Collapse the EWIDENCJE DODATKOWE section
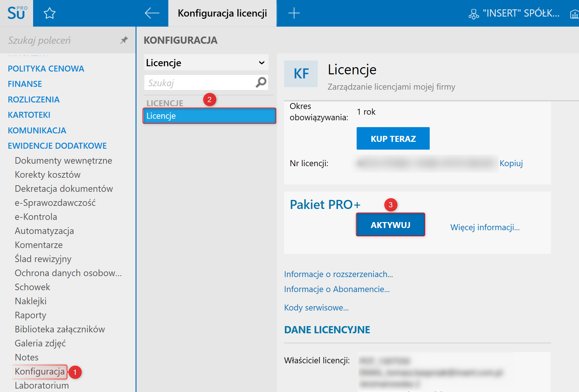Image resolution: width=579 pixels, height=392 pixels. click(57, 146)
